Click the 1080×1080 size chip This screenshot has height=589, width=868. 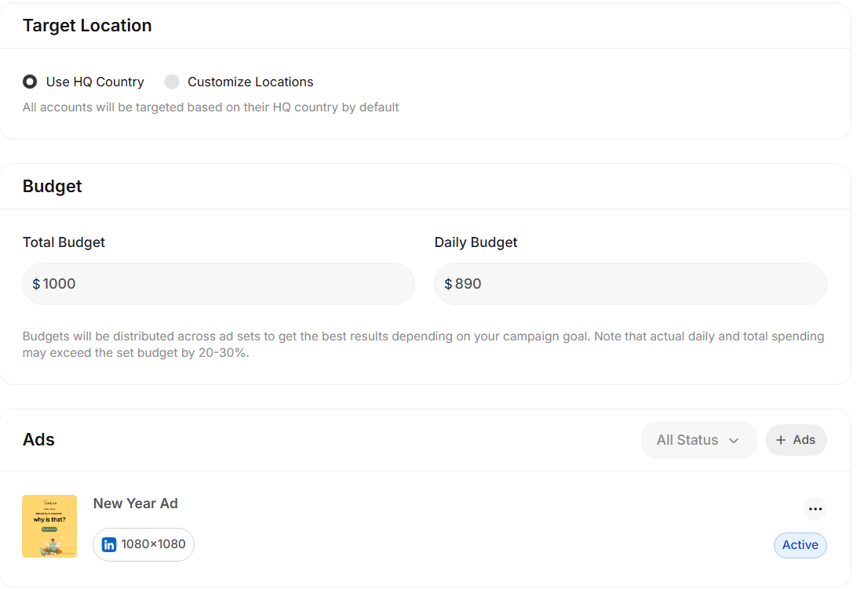[144, 544]
